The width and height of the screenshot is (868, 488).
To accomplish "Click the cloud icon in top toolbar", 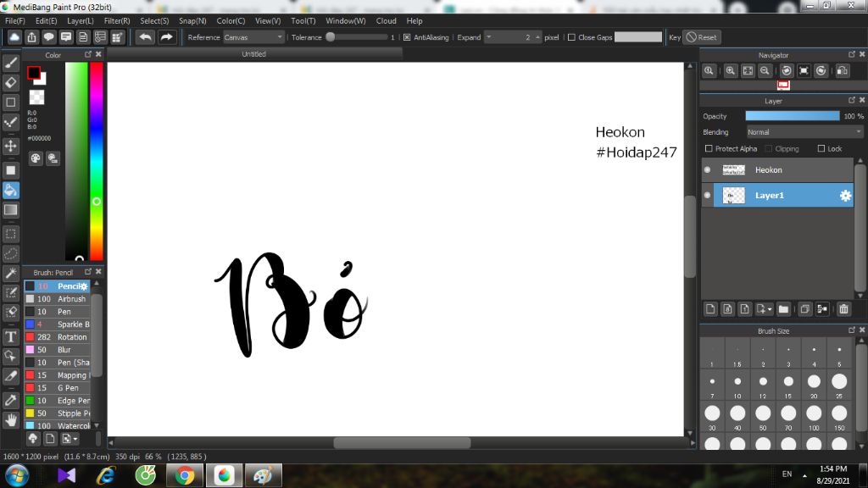I will coord(14,37).
